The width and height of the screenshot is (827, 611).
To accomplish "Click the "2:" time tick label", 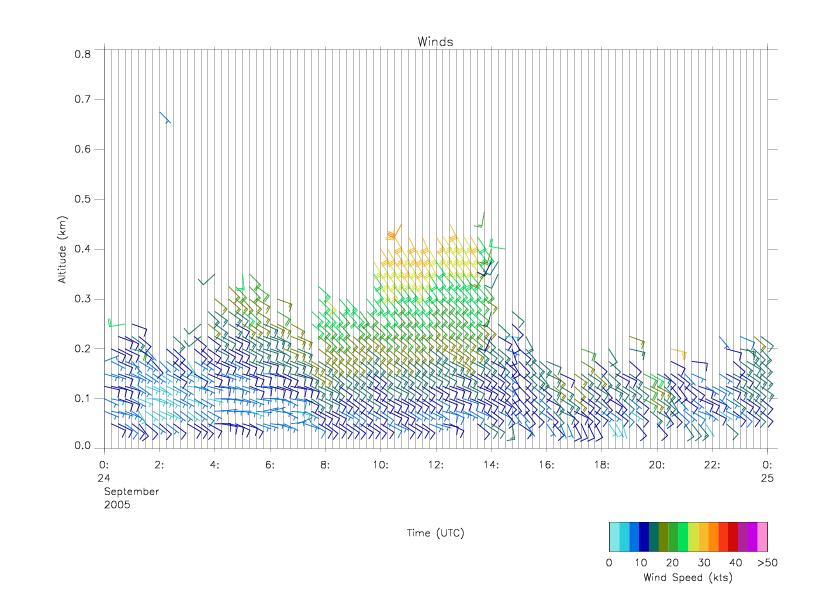I will coord(159,465).
